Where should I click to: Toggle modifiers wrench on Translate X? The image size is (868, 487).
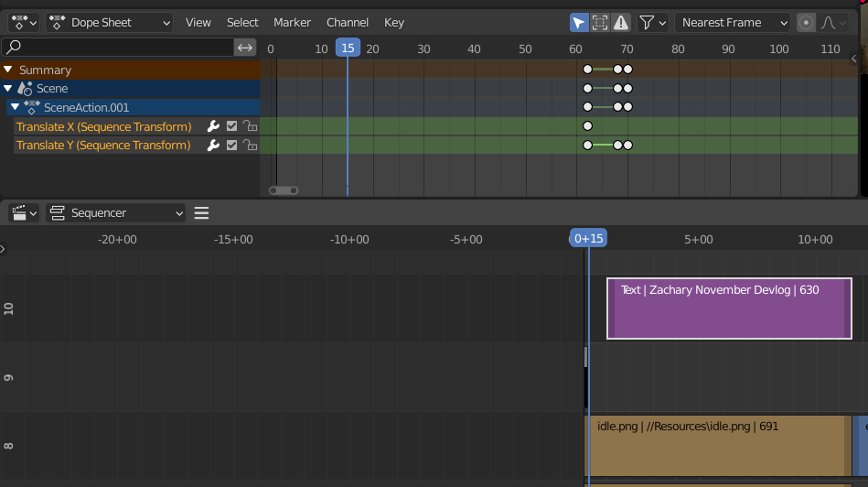pyautogui.click(x=213, y=127)
